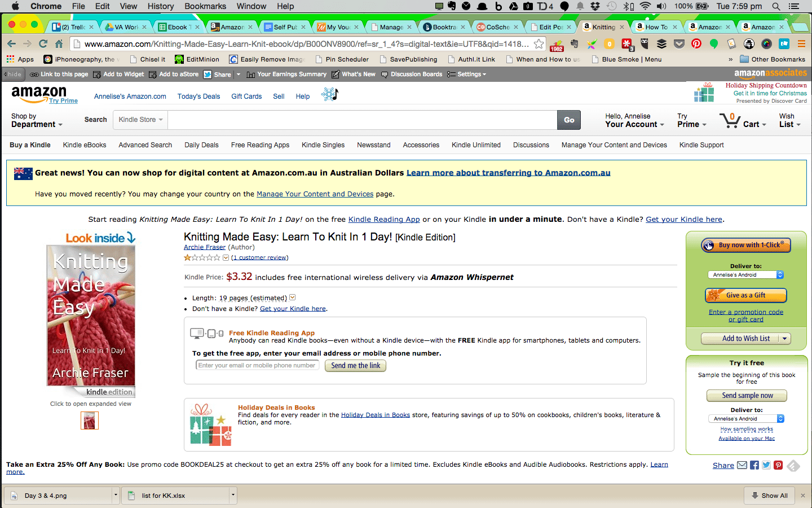The height and width of the screenshot is (508, 812).
Task: Click the Hootsuite owl extension icon
Action: pyautogui.click(x=644, y=43)
